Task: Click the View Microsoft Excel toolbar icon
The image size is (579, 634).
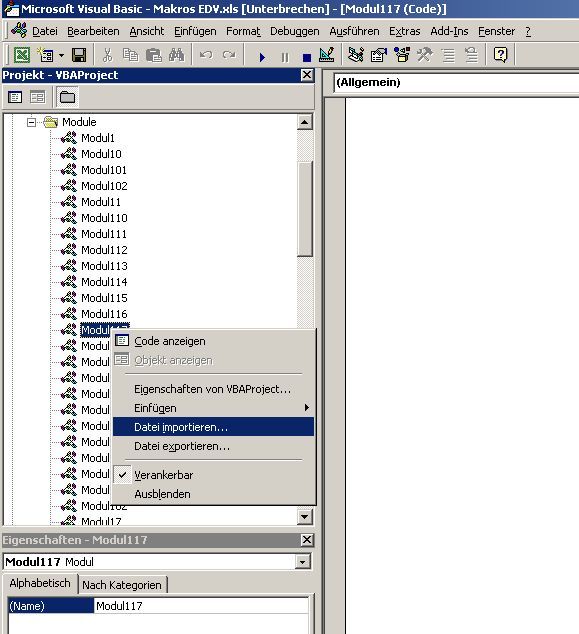Action: click(x=22, y=55)
